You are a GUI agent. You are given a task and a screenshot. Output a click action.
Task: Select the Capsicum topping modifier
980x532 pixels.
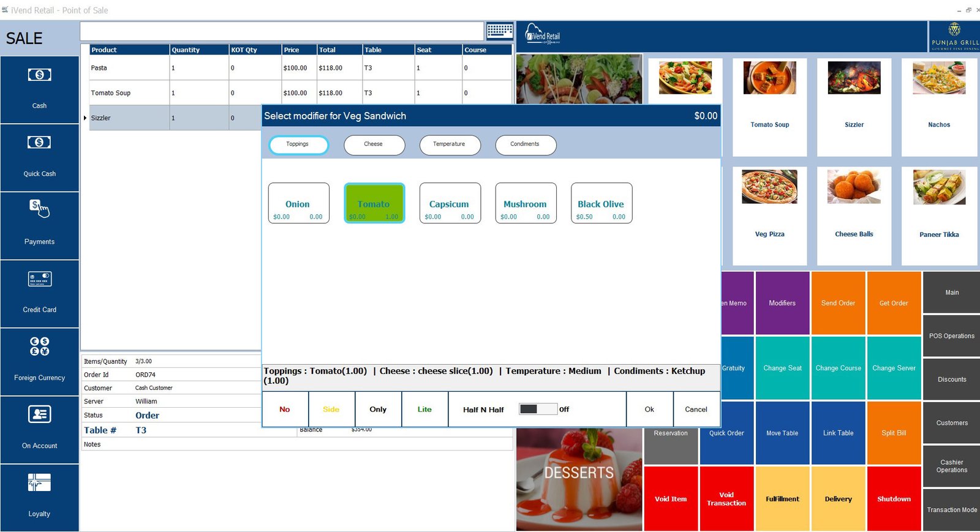450,203
